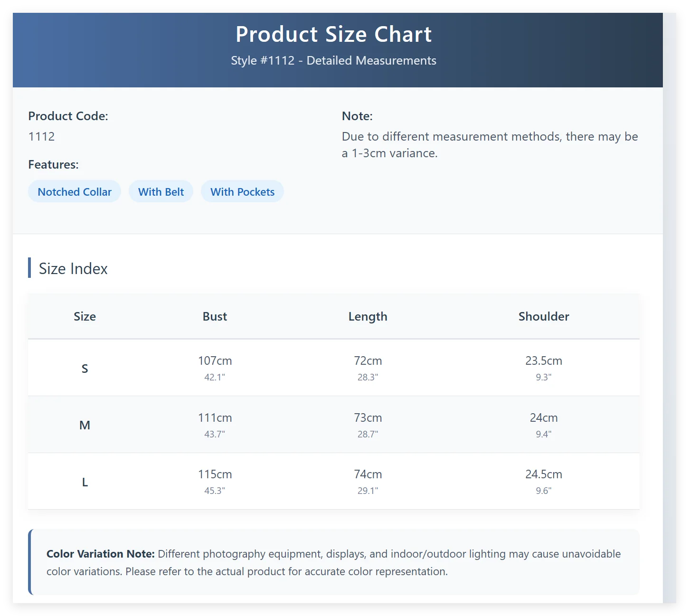Click the 73cm length value
The height and width of the screenshot is (616, 689).
point(368,417)
